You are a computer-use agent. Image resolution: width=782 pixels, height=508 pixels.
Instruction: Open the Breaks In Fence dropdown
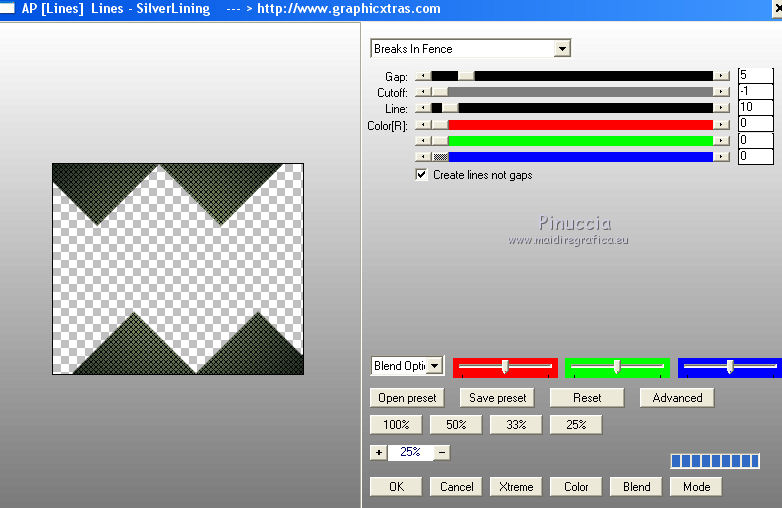coord(562,49)
